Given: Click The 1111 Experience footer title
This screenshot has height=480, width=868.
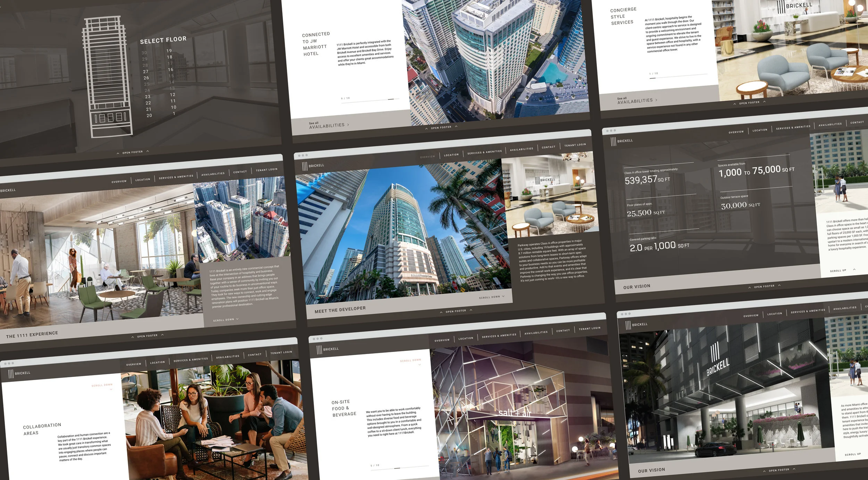Looking at the screenshot, I should tap(32, 335).
